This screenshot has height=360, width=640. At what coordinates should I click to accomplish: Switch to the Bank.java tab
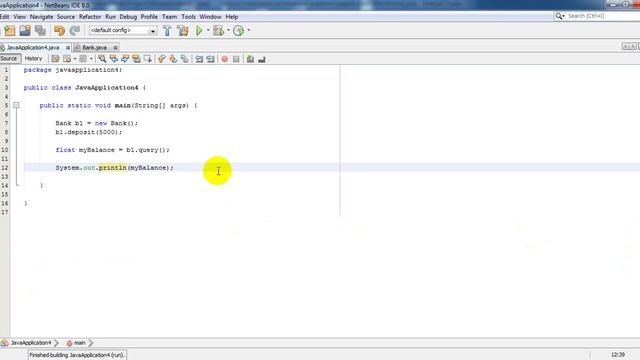pos(94,48)
